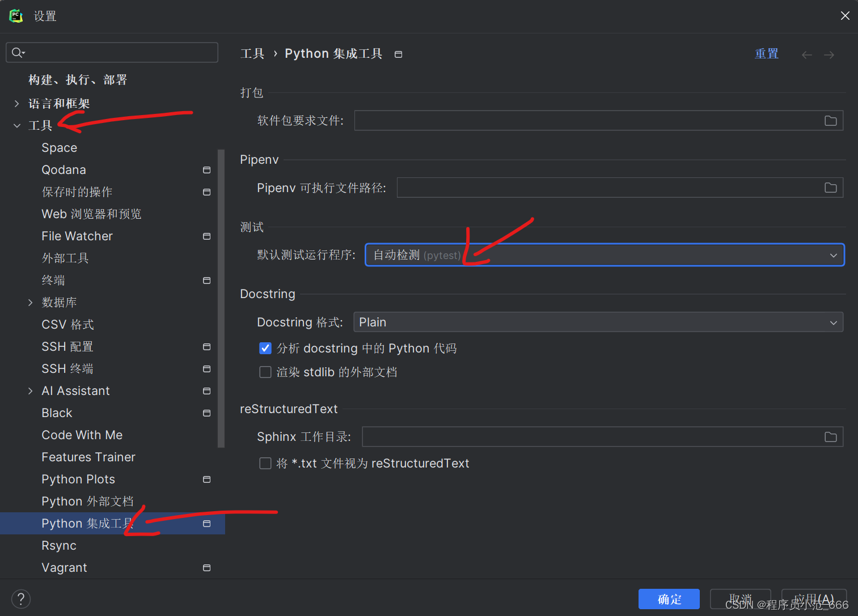Click the forward arrow in settings header
The image size is (858, 616).
pos(829,55)
